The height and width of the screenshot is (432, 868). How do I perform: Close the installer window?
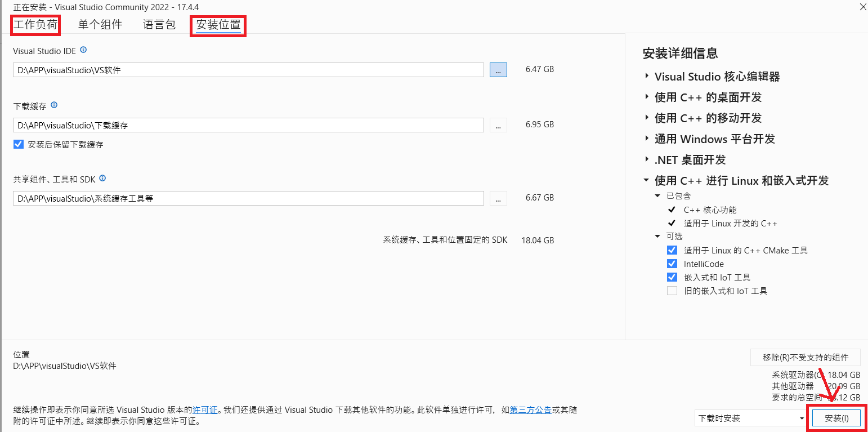pos(862,7)
